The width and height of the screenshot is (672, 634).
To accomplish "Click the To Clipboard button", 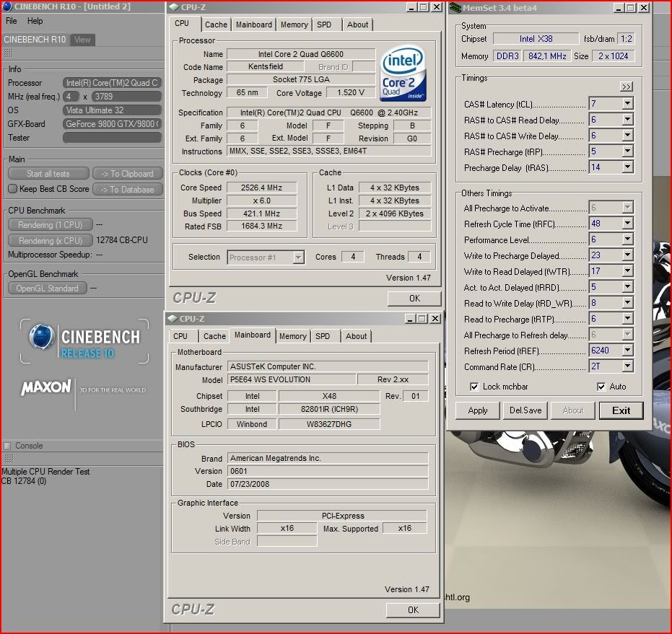I will [x=128, y=174].
